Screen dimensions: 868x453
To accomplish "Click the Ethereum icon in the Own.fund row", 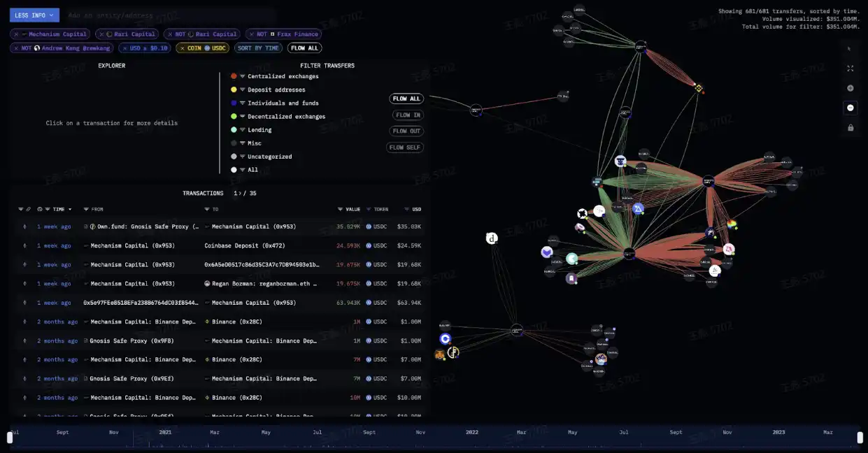I will coord(24,226).
